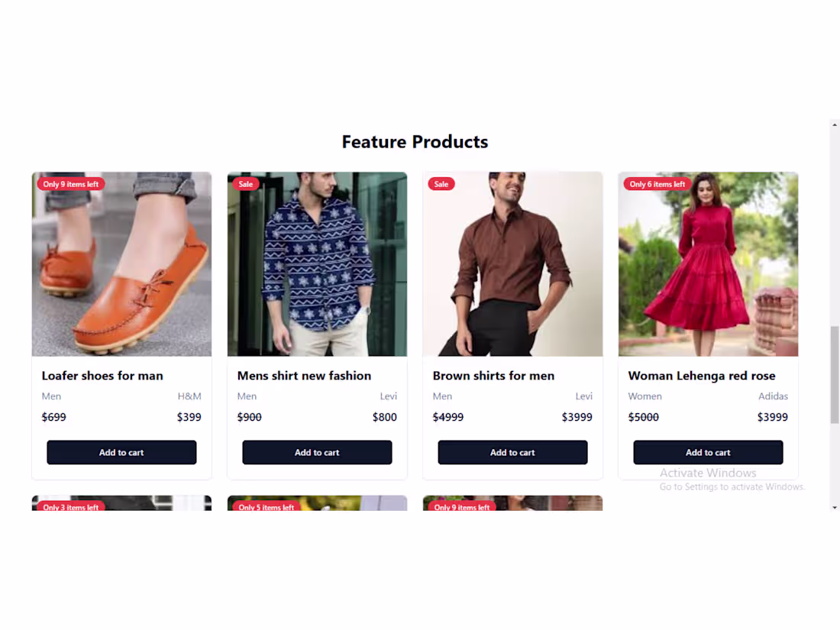Click the Sale badge on Mens shirt card

246,184
